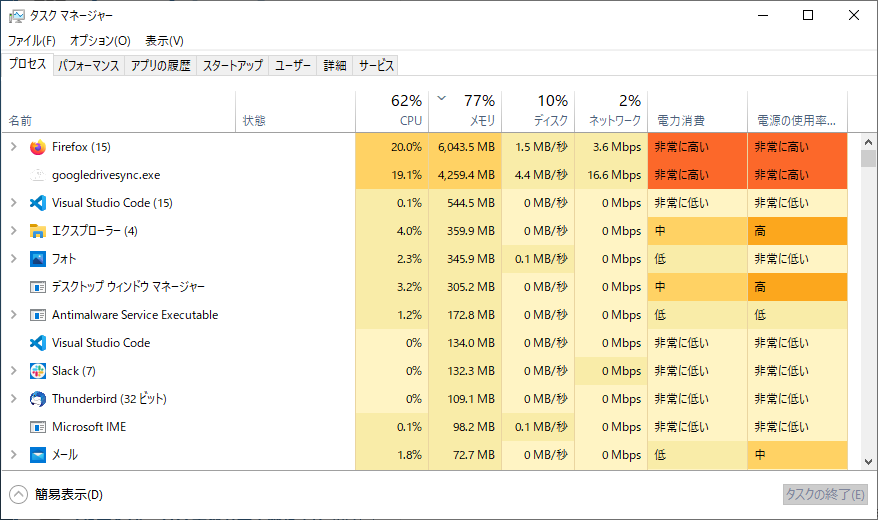Sort by the 電源の使用率 column header
This screenshot has height=520, width=878.
pyautogui.click(x=797, y=111)
